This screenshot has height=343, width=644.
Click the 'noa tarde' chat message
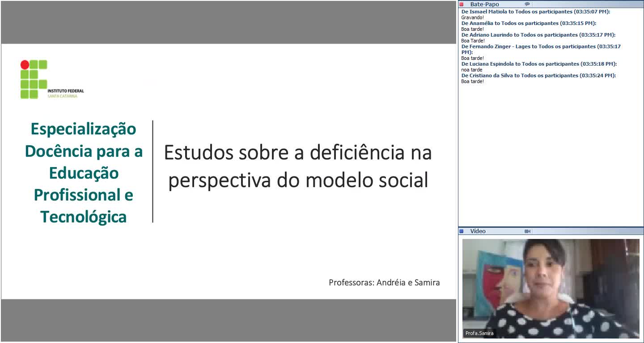click(x=472, y=70)
